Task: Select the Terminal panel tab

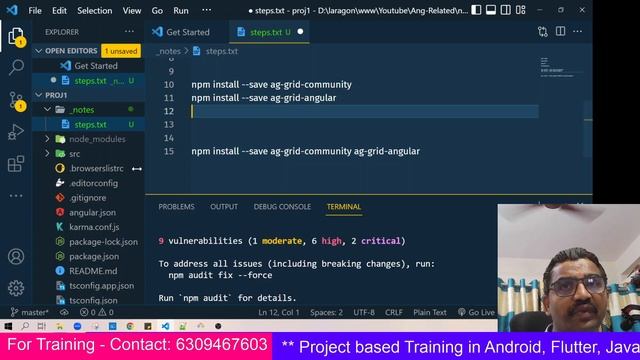Action: pos(344,207)
